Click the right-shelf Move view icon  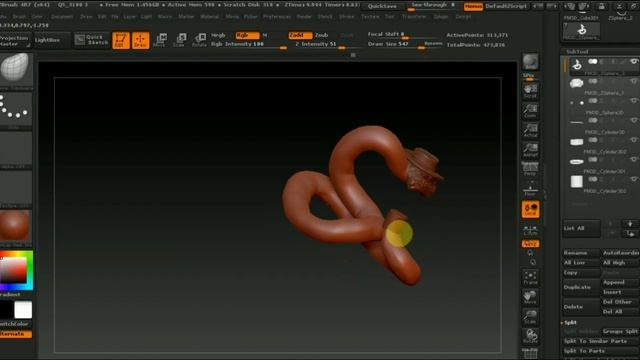(531, 297)
